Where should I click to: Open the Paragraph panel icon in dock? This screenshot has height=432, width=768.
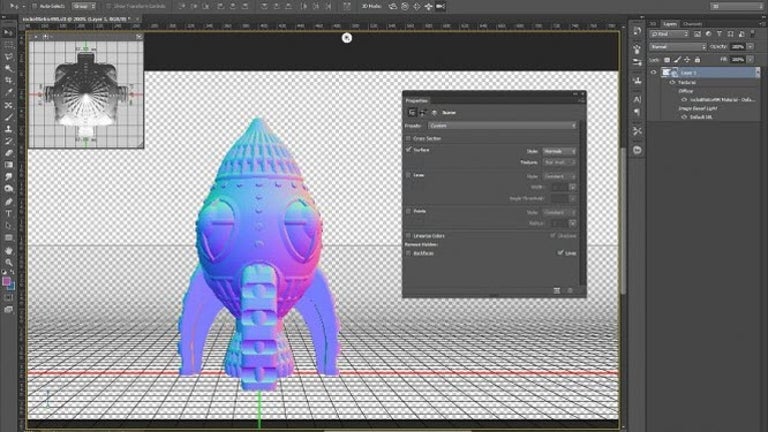tap(637, 112)
